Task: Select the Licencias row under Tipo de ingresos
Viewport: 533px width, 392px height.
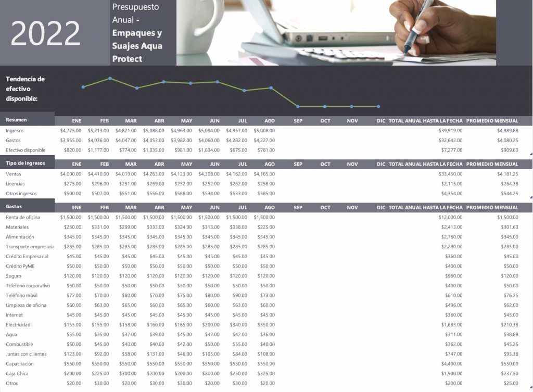Action: [x=15, y=183]
